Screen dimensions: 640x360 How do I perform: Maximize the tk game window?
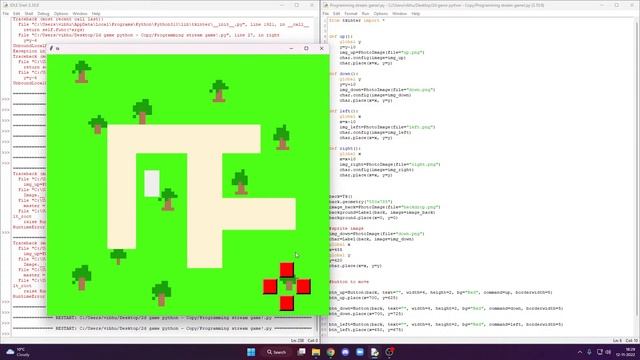pyautogui.click(x=306, y=48)
